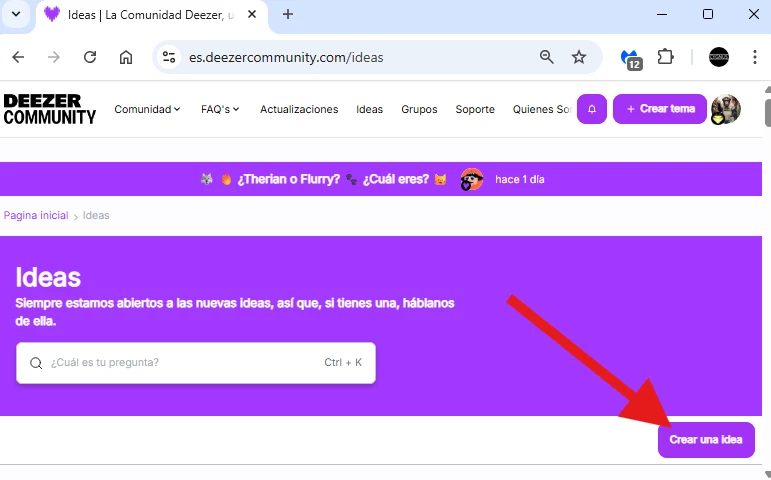
Task: Click the banner author avatar
Action: [471, 180]
